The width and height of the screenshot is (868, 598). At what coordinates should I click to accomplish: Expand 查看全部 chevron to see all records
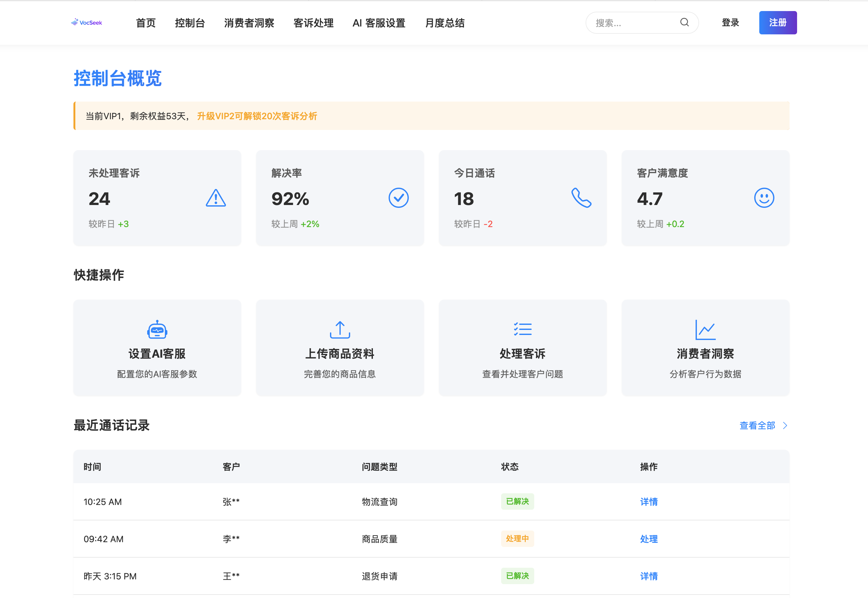[785, 425]
